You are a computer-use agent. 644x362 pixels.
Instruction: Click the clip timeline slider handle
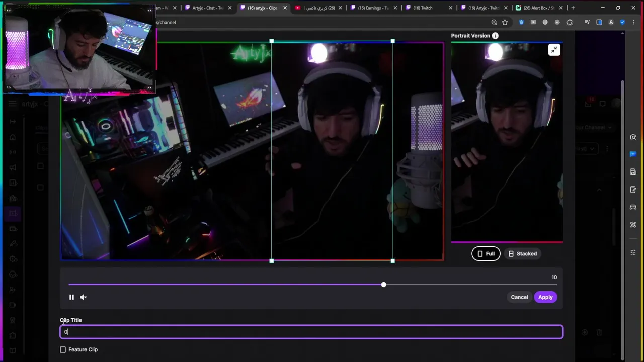pyautogui.click(x=384, y=285)
